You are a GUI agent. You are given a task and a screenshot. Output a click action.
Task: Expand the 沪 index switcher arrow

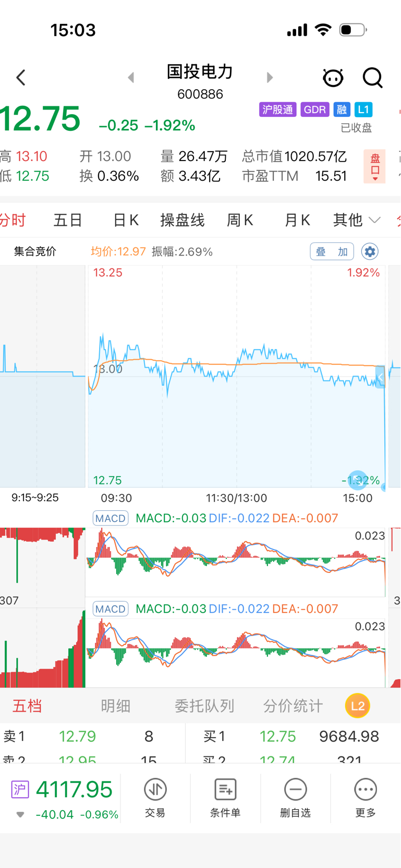pos(20,814)
